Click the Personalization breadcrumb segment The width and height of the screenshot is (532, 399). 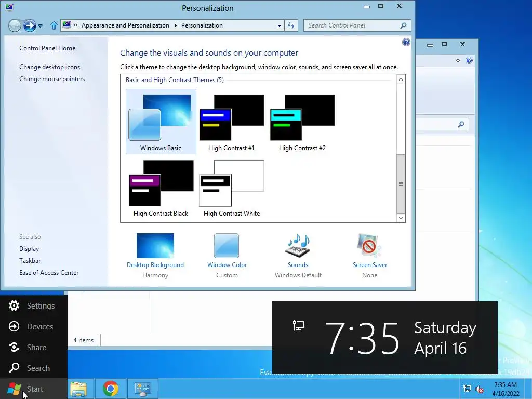[x=202, y=25]
